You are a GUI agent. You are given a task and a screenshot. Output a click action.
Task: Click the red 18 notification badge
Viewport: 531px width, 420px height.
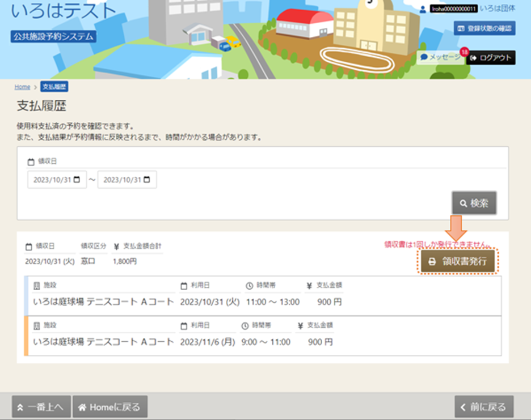[464, 52]
